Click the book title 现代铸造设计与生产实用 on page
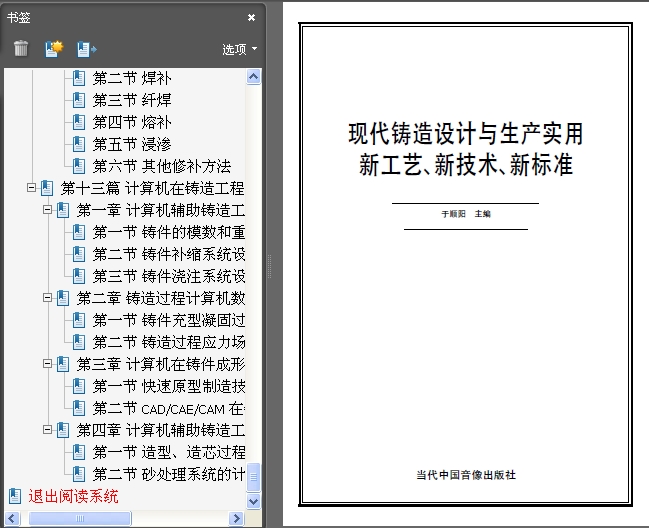This screenshot has height=528, width=649. click(466, 134)
